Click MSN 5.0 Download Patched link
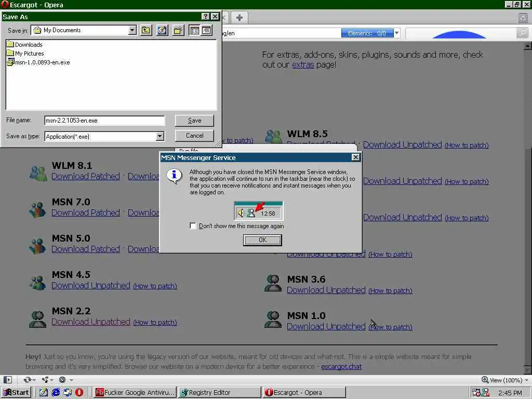 coord(86,249)
